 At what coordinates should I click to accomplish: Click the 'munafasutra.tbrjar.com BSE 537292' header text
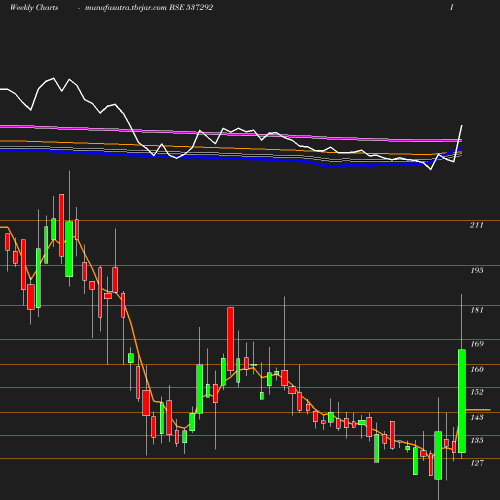(149, 7)
